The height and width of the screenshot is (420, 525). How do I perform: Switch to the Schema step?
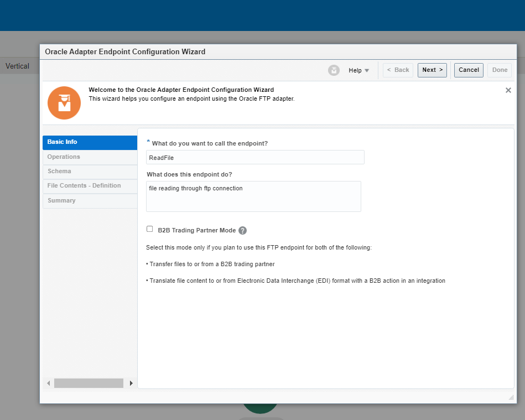click(90, 172)
